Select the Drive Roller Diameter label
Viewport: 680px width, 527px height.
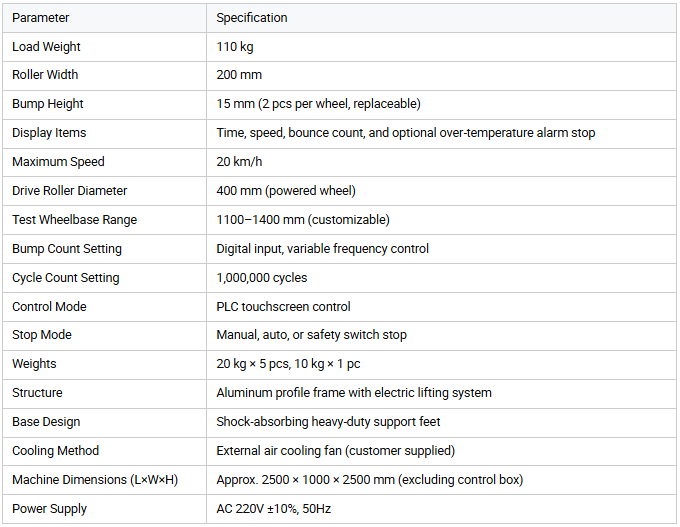coord(69,191)
